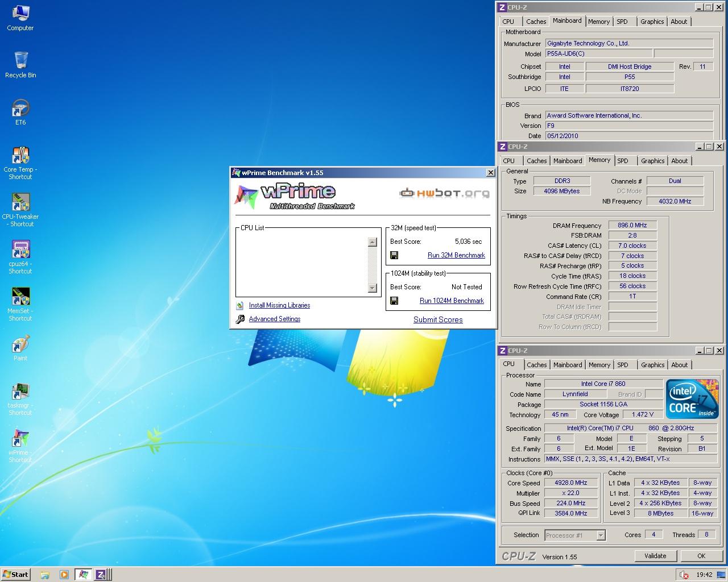728x582 pixels.
Task: Click the Model P55A-UD6(C) field
Action: coord(598,53)
